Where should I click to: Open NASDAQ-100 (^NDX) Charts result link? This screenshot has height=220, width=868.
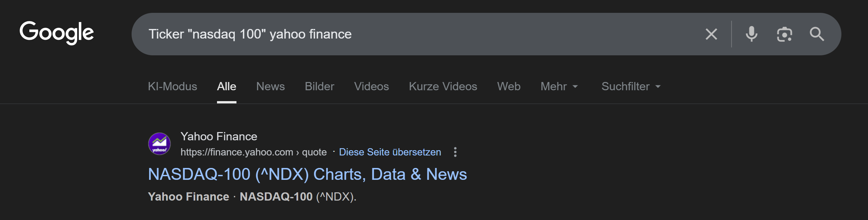click(307, 174)
